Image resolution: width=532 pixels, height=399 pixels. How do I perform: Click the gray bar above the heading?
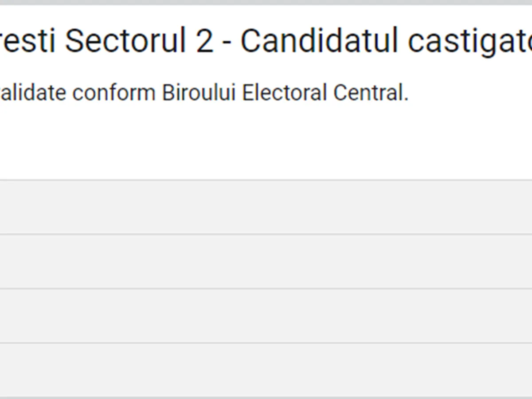(266, 2)
